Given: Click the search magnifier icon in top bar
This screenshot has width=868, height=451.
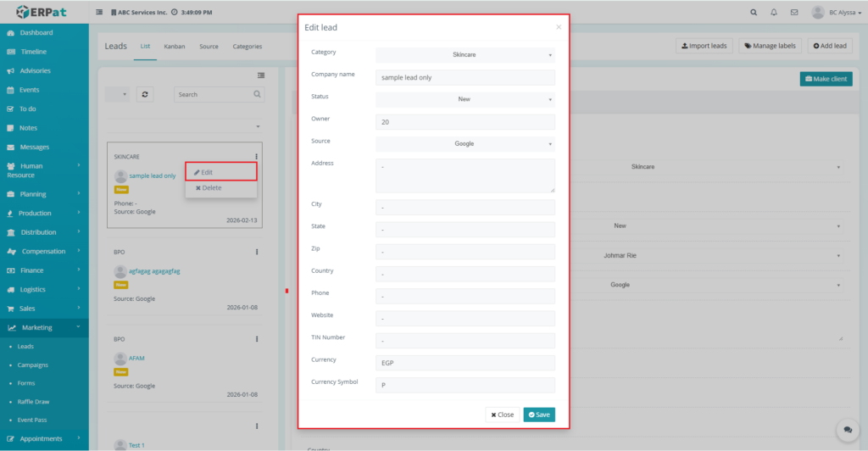Looking at the screenshot, I should 754,13.
